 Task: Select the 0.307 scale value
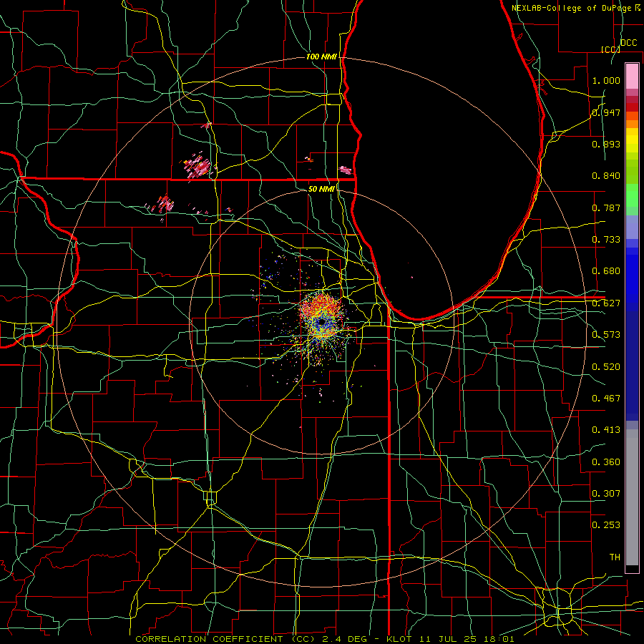point(606,494)
